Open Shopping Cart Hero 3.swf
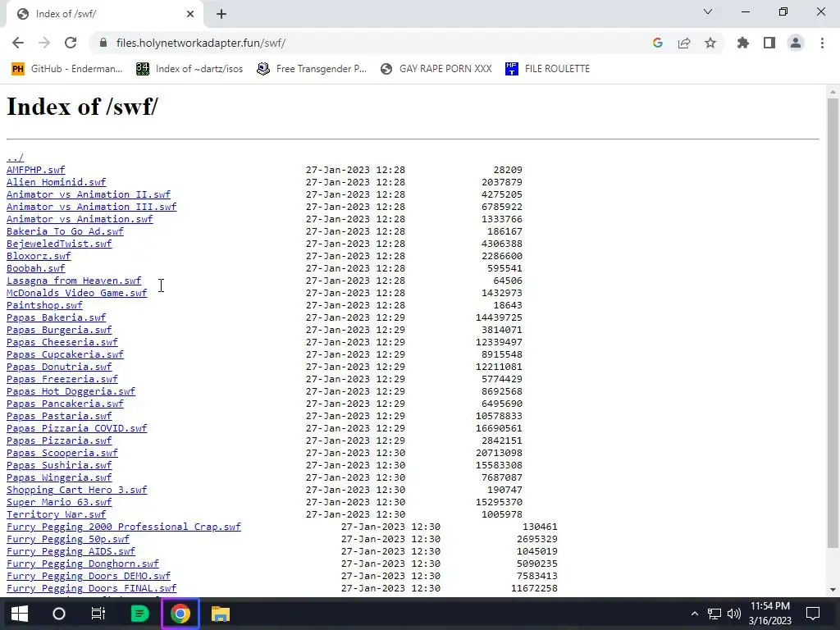Viewport: 840px width, 630px height. pyautogui.click(x=76, y=491)
